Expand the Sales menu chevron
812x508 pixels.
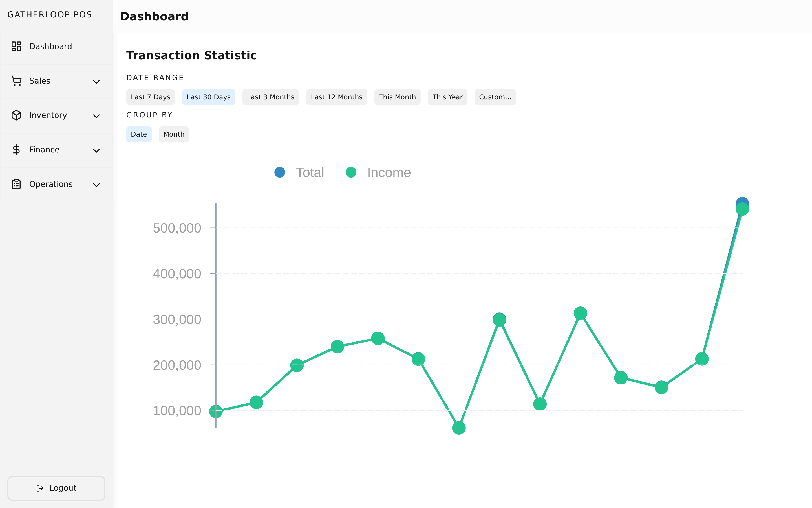point(96,82)
